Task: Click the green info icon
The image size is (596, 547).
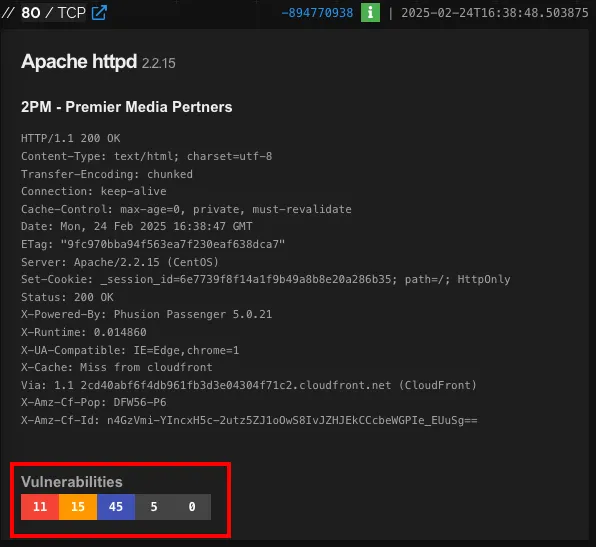Action: click(x=370, y=13)
